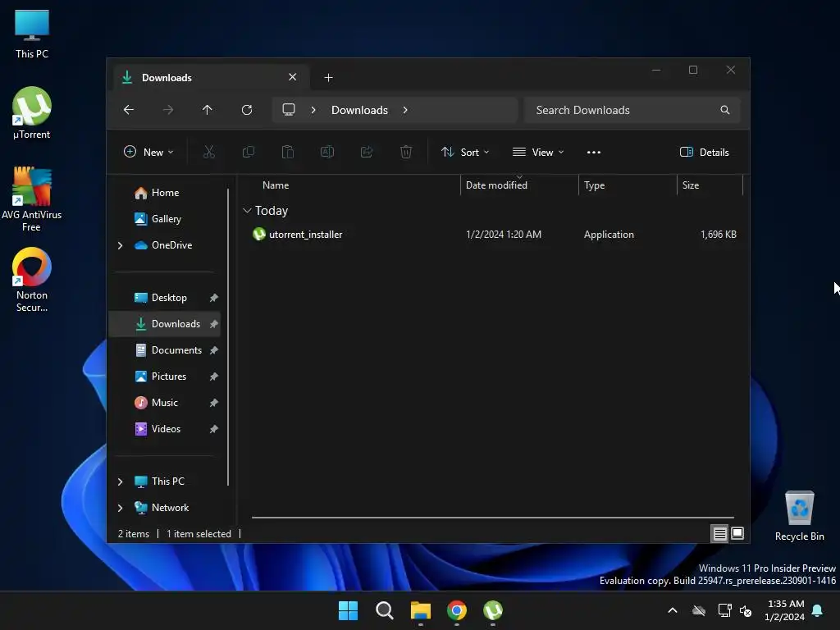Go up one folder level
Image resolution: width=840 pixels, height=630 pixels.
point(208,110)
